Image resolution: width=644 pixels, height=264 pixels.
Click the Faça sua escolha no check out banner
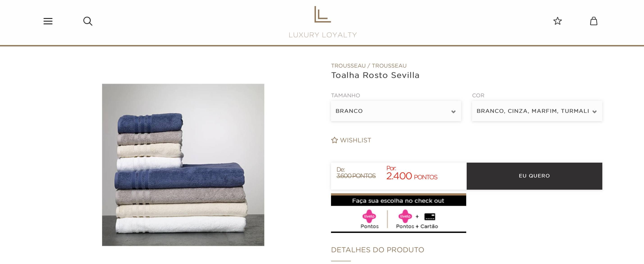398,201
